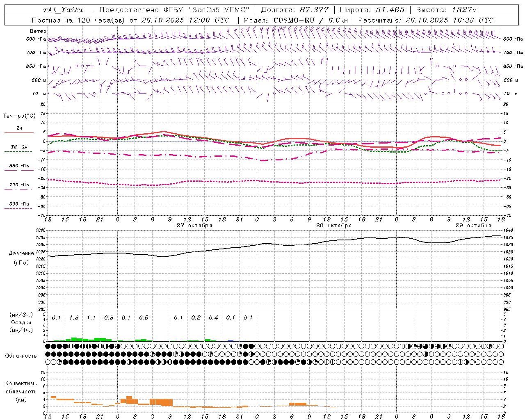The height and width of the screenshot is (420, 525).
Task: Click the green dashed Td 2м legend line
Action: [19, 151]
